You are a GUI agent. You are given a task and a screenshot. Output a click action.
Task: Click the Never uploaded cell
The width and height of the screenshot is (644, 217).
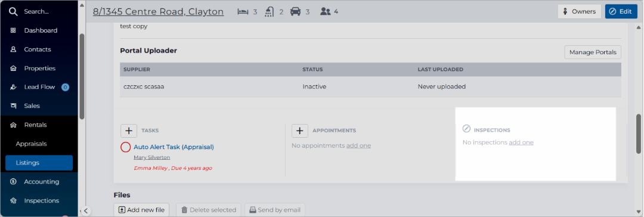tap(441, 86)
